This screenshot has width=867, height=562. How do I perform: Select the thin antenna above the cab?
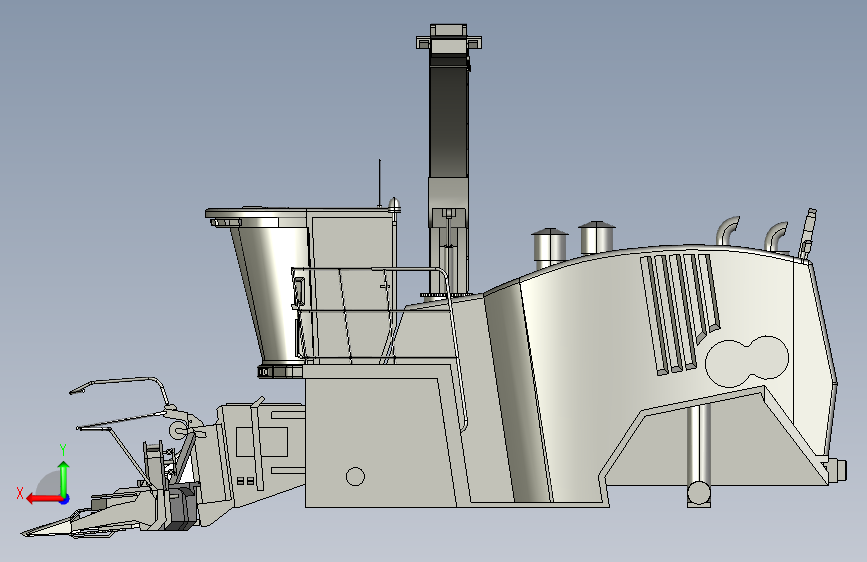[x=379, y=183]
